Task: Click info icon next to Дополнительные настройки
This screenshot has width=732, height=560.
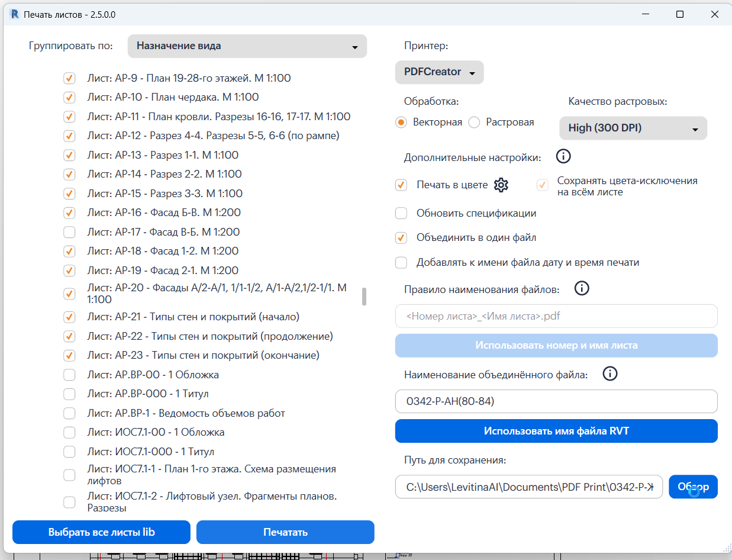Action: 563,156
